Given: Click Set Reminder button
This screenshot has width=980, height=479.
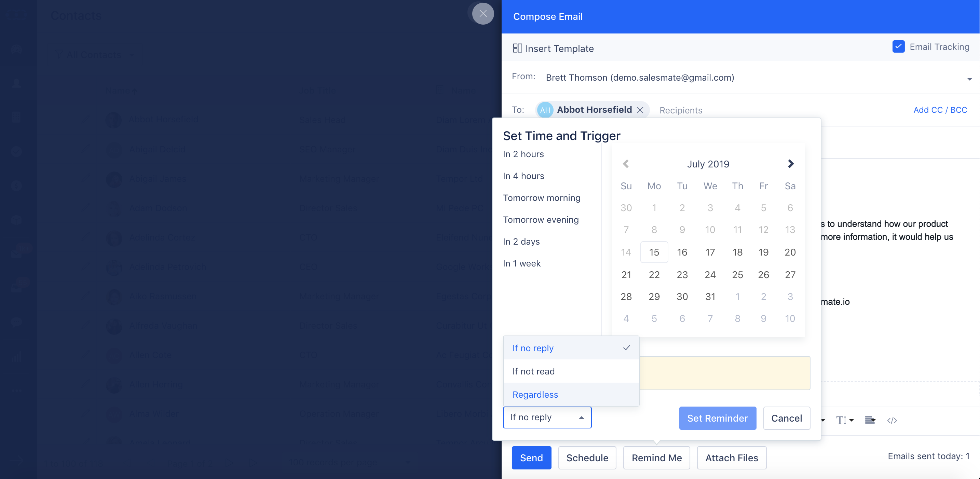Looking at the screenshot, I should (x=718, y=418).
